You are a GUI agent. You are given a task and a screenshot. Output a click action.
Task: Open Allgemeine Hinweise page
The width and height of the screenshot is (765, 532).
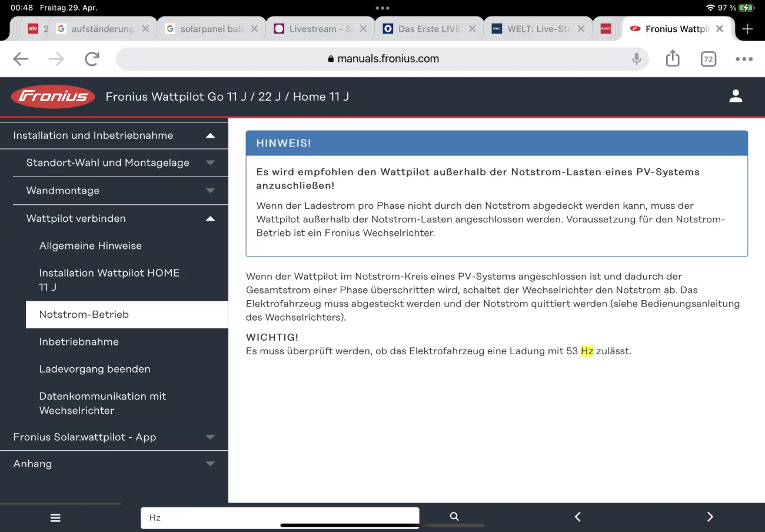tap(90, 246)
